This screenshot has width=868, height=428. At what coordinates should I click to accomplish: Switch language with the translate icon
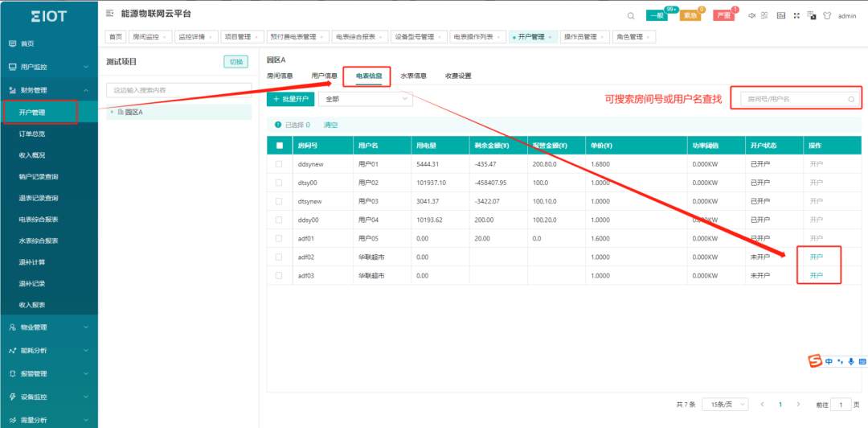[x=812, y=15]
